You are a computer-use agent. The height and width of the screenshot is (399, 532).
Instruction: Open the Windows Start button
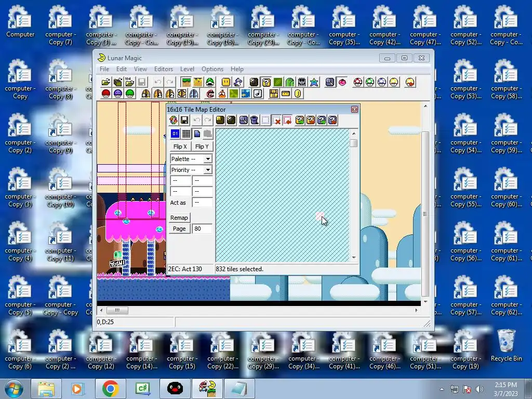click(x=14, y=389)
